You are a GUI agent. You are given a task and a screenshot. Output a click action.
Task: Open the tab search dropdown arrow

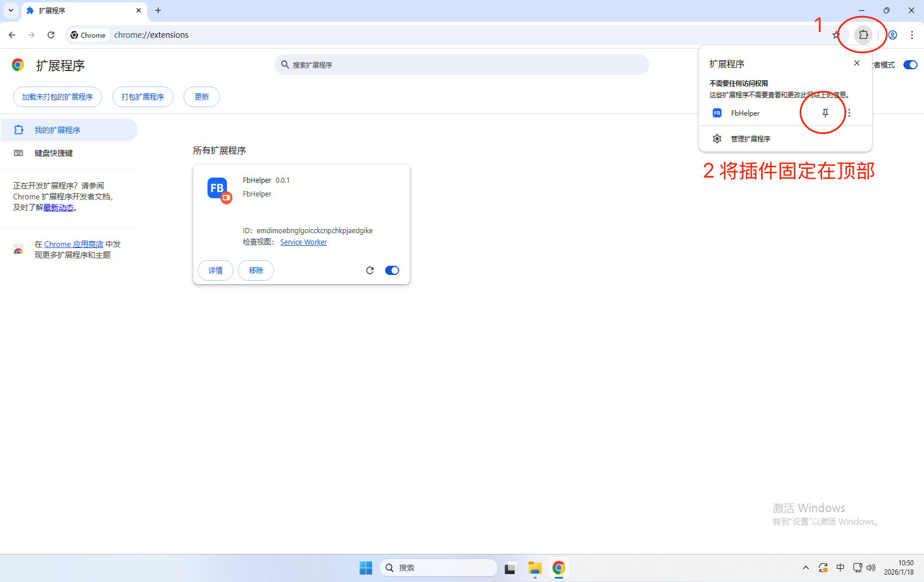[x=11, y=10]
